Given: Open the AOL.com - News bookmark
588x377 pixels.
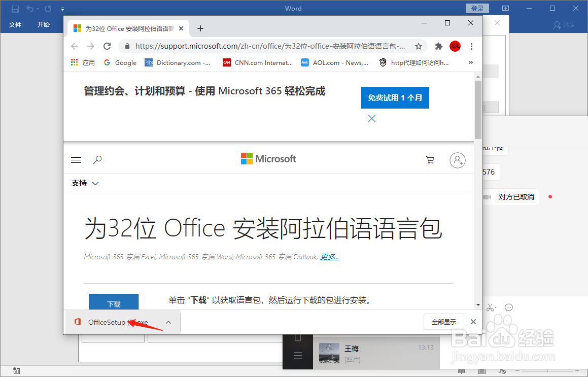Looking at the screenshot, I should [335, 62].
